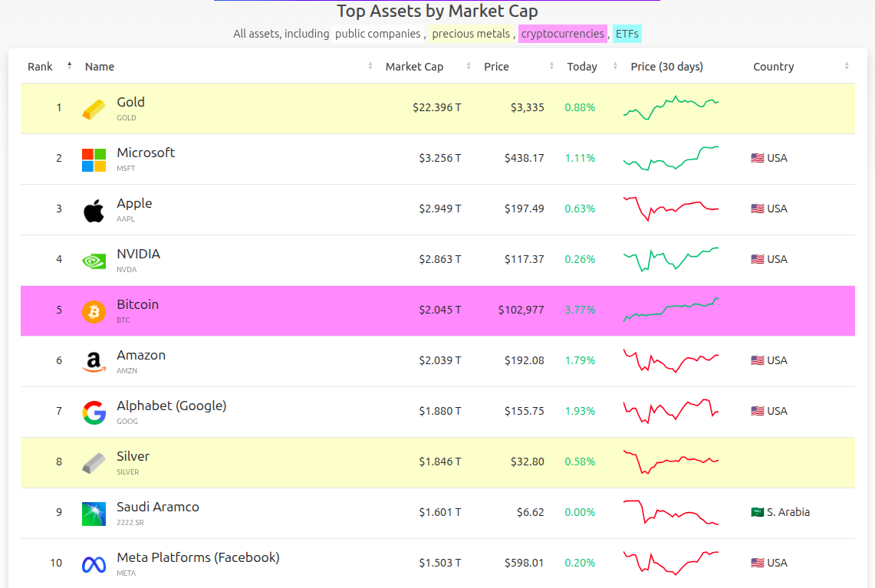Click Microsoft market cap $3.256 T
Screen dimensions: 875x588
440,158
